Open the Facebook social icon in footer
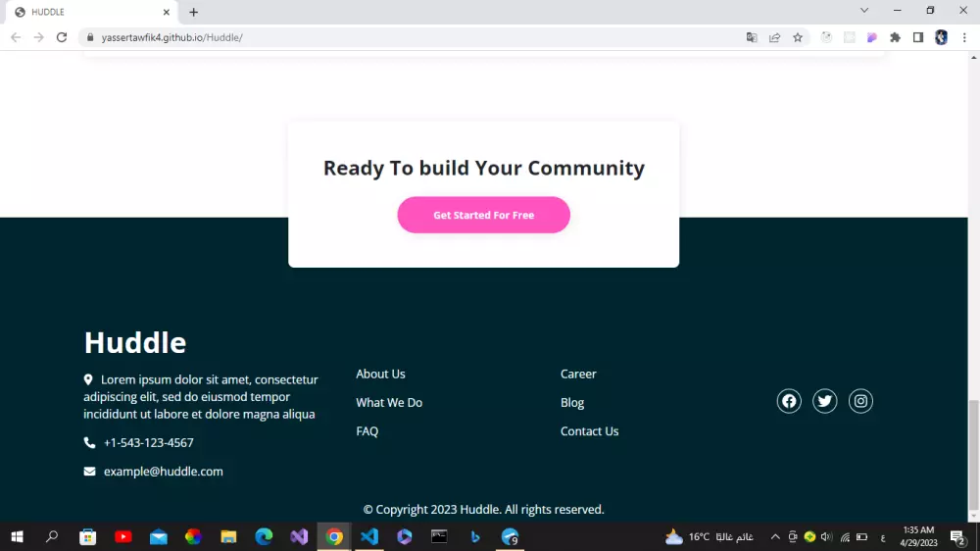The height and width of the screenshot is (551, 980). tap(789, 401)
